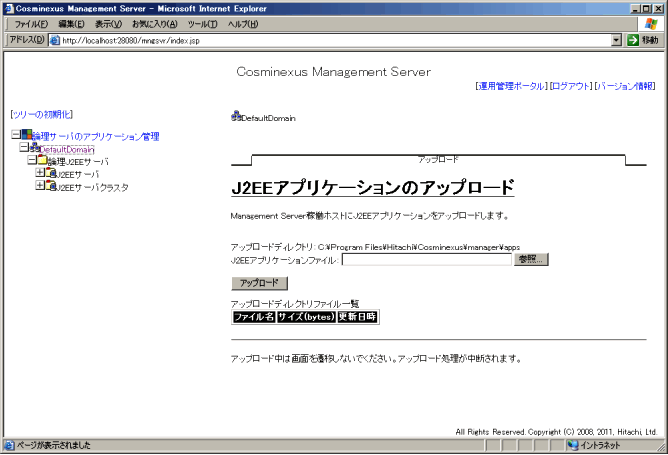
Task: Click the J2EEサーバクラスタ folder icon
Action: tap(51, 186)
